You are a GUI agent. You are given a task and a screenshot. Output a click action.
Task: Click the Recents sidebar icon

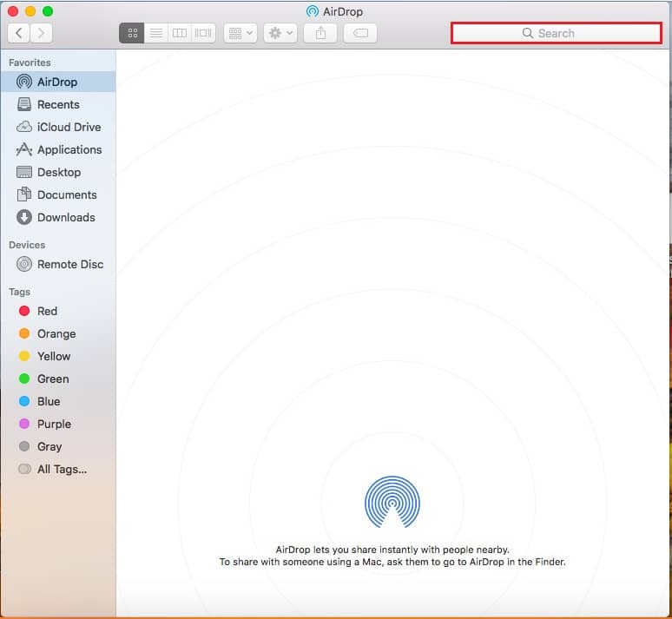24,104
